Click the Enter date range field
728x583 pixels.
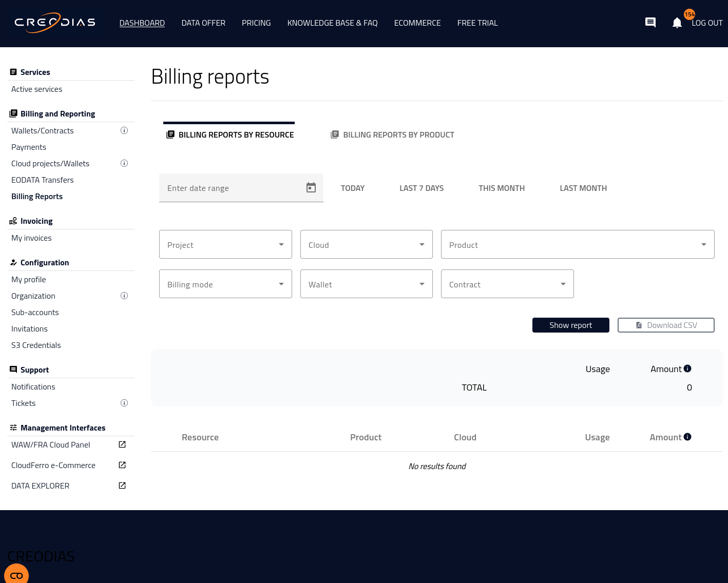coord(231,188)
